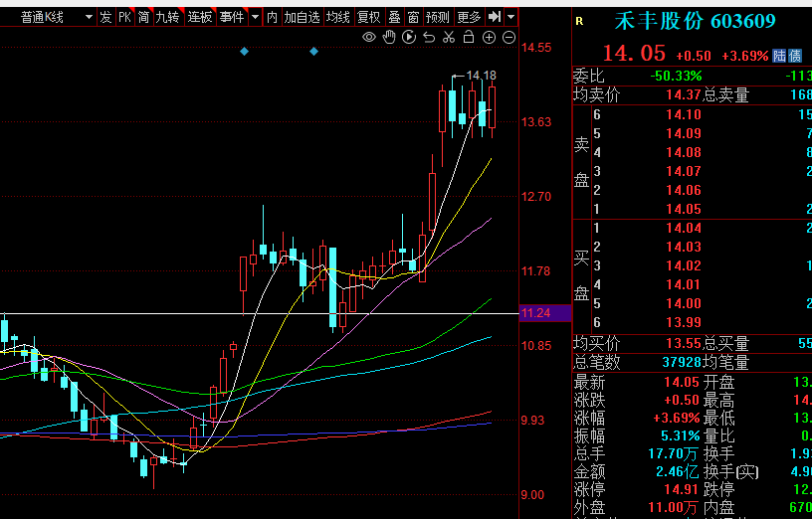Screen dimensions: 812x519
Task: Click the 振幅 5.31% value
Action: tap(681, 435)
